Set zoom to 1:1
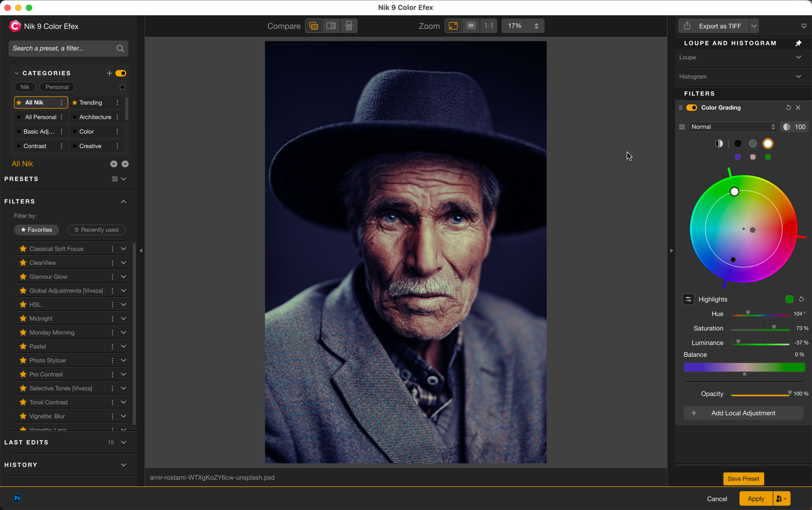The width and height of the screenshot is (812, 510). click(488, 26)
